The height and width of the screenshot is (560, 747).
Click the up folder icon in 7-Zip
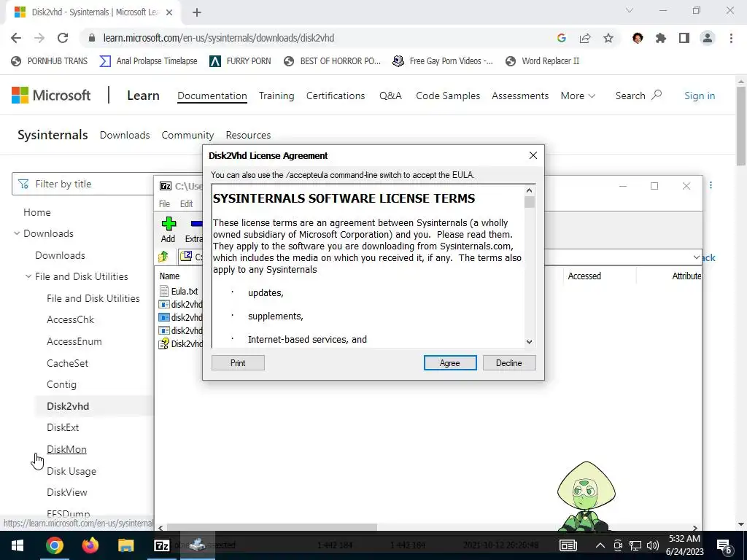coord(163,257)
